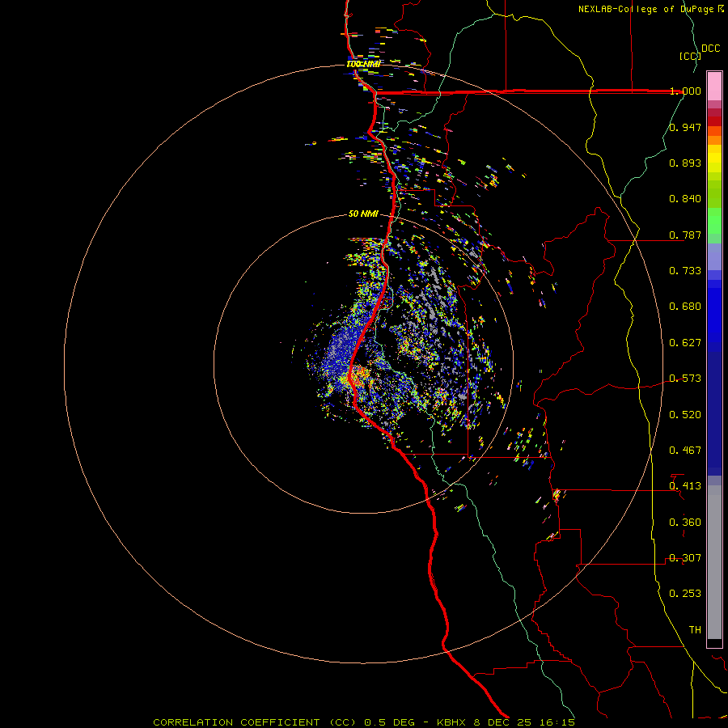Click the 0.467 scale value

(685, 451)
